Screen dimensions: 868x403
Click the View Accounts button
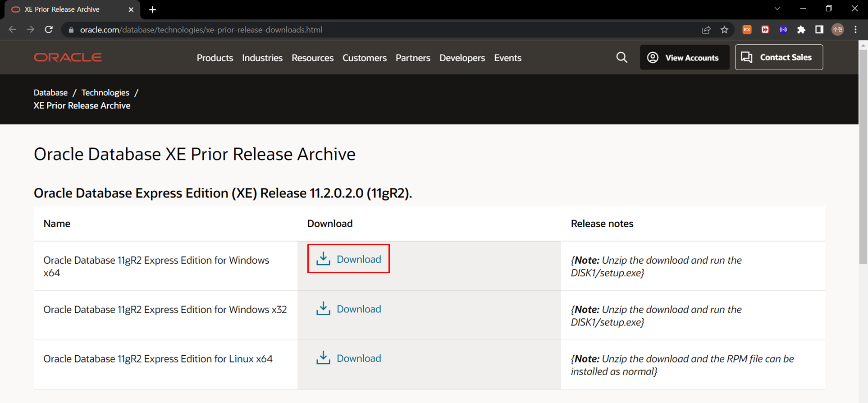click(x=685, y=57)
